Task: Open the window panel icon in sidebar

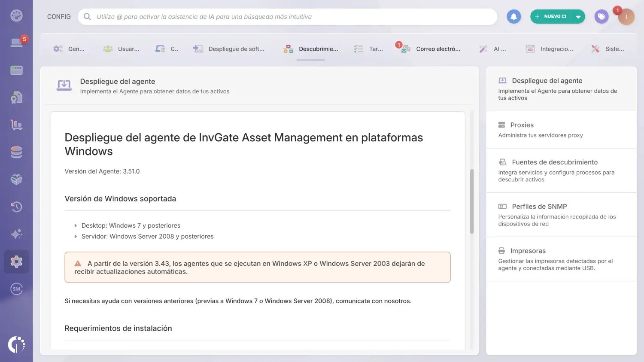Action: click(x=16, y=70)
